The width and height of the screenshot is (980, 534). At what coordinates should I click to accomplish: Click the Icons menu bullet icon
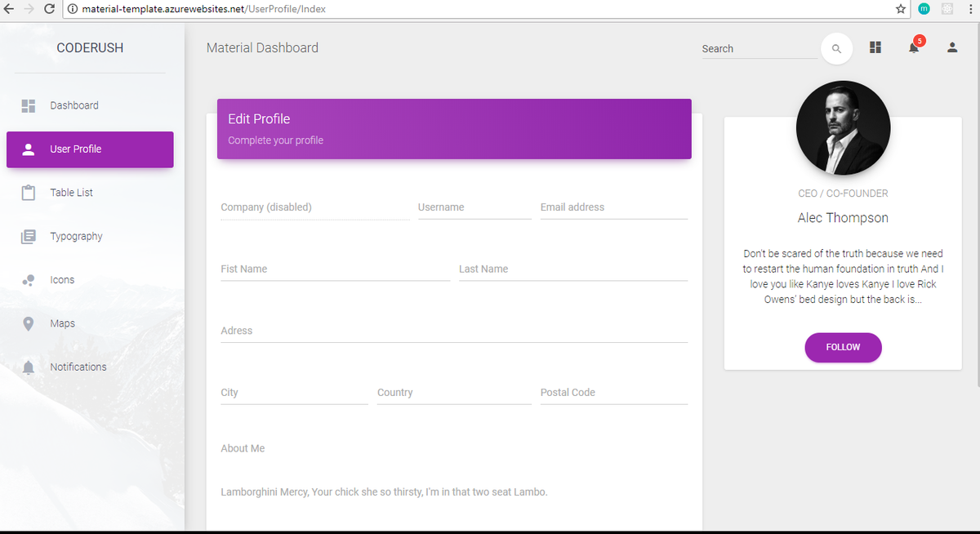(x=29, y=279)
